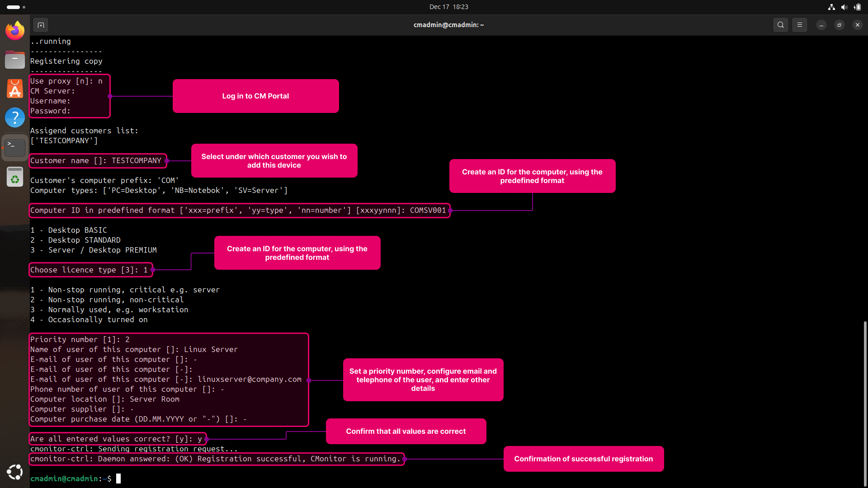Viewport: 868px width, 488px height.
Task: Click the linuxserver@company.com e-mail line
Action: pyautogui.click(x=166, y=379)
